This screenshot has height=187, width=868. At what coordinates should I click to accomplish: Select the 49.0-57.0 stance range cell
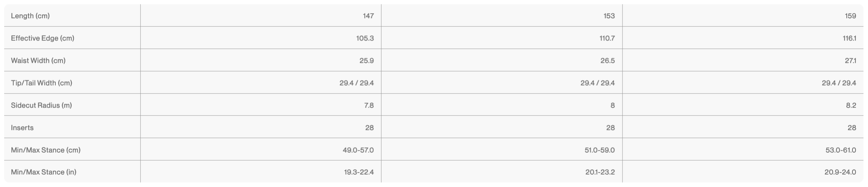click(358, 150)
